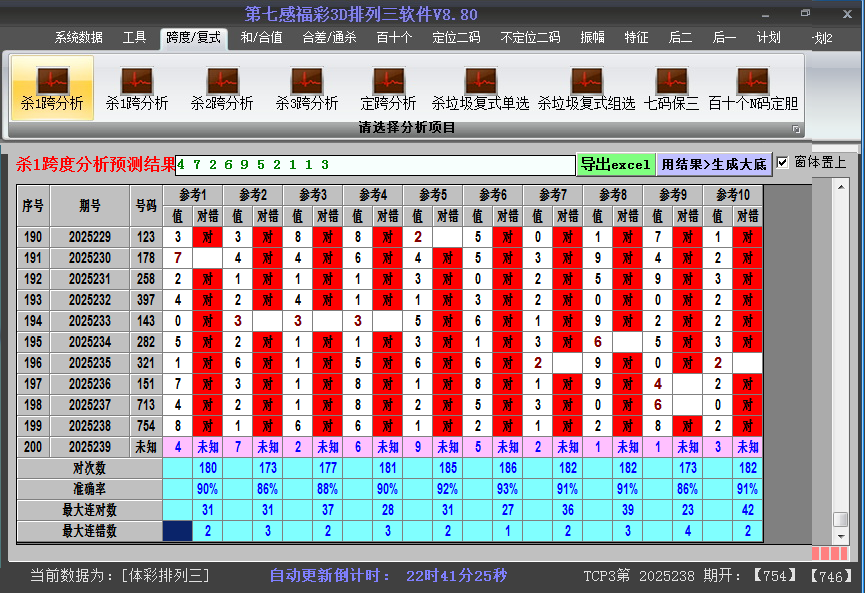Open the 工具 menu tab
This screenshot has height=593, width=865.
pyautogui.click(x=134, y=38)
